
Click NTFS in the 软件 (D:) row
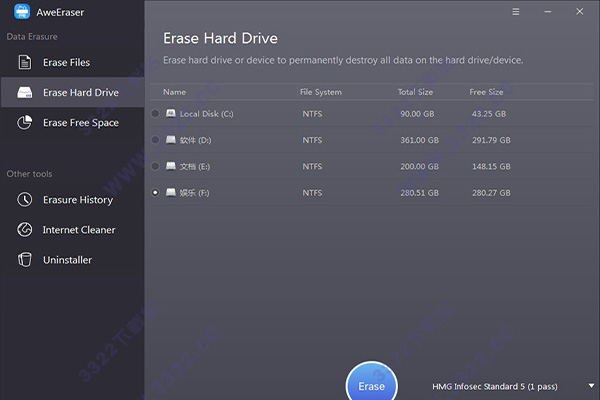click(x=312, y=140)
